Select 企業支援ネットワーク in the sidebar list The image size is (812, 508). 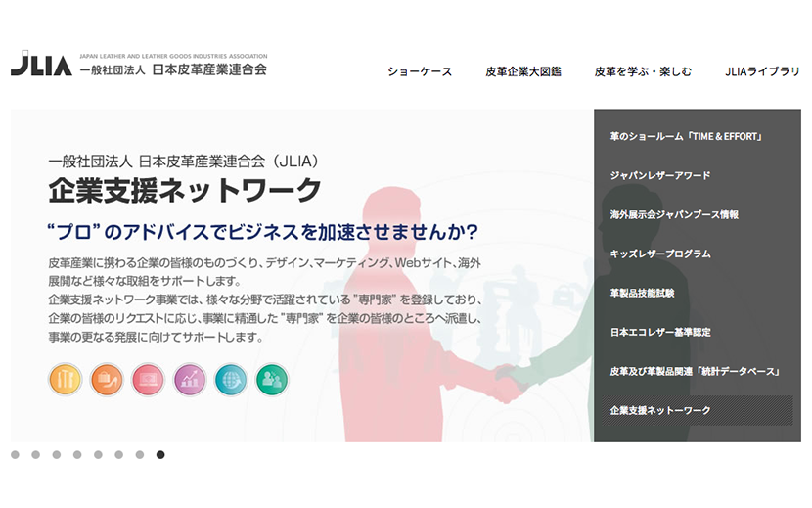point(697,410)
